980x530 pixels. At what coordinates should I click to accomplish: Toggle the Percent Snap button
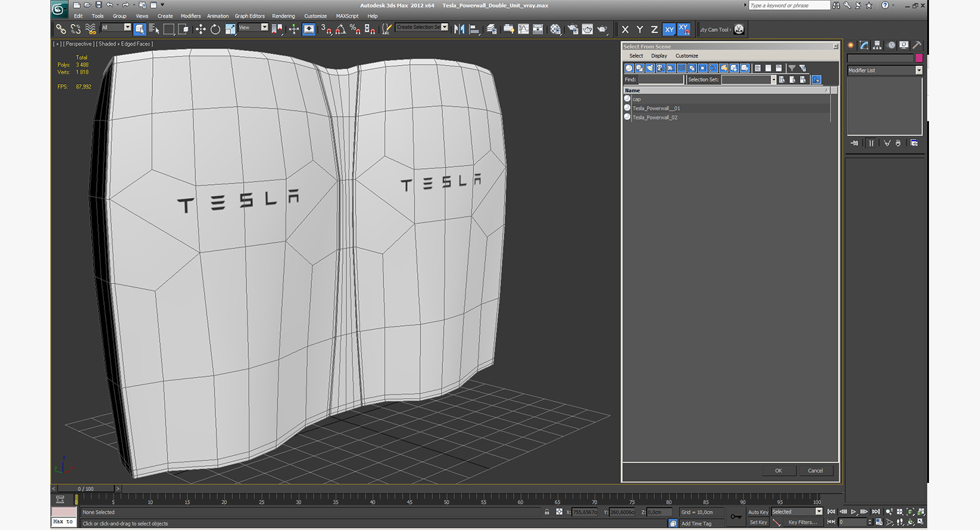[x=355, y=29]
